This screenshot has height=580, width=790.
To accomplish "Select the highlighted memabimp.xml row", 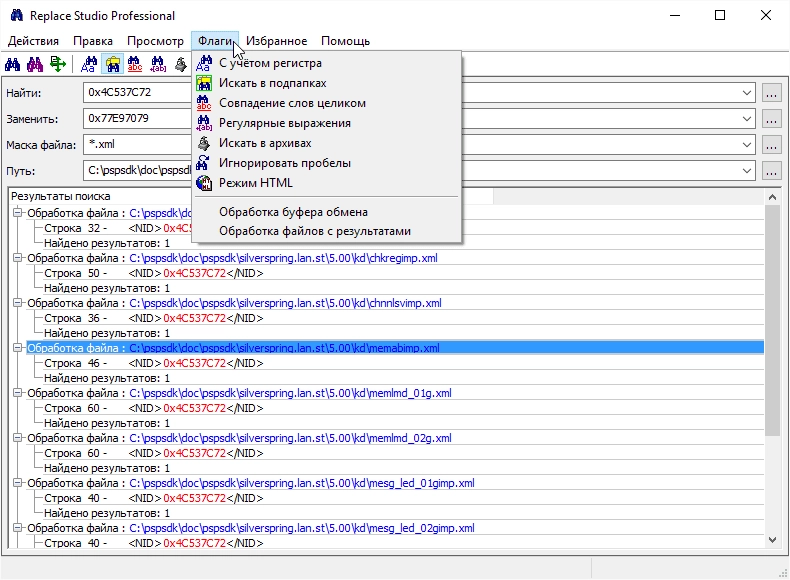I will [x=395, y=348].
